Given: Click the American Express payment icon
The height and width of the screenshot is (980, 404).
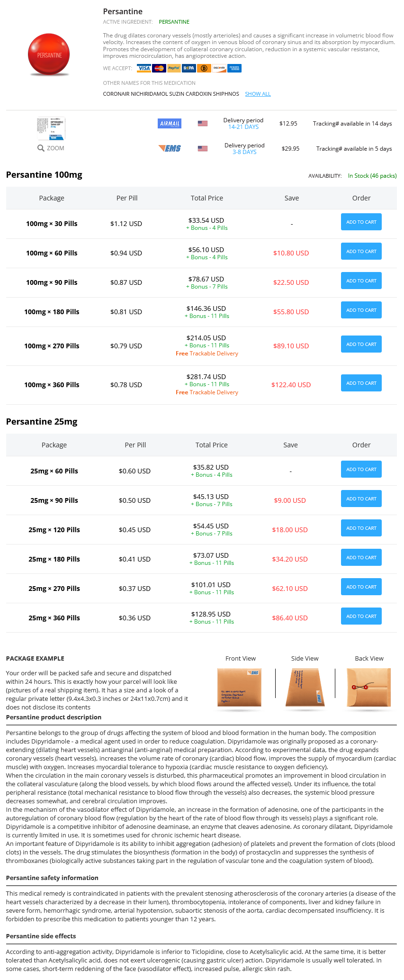Looking at the screenshot, I should click(234, 68).
